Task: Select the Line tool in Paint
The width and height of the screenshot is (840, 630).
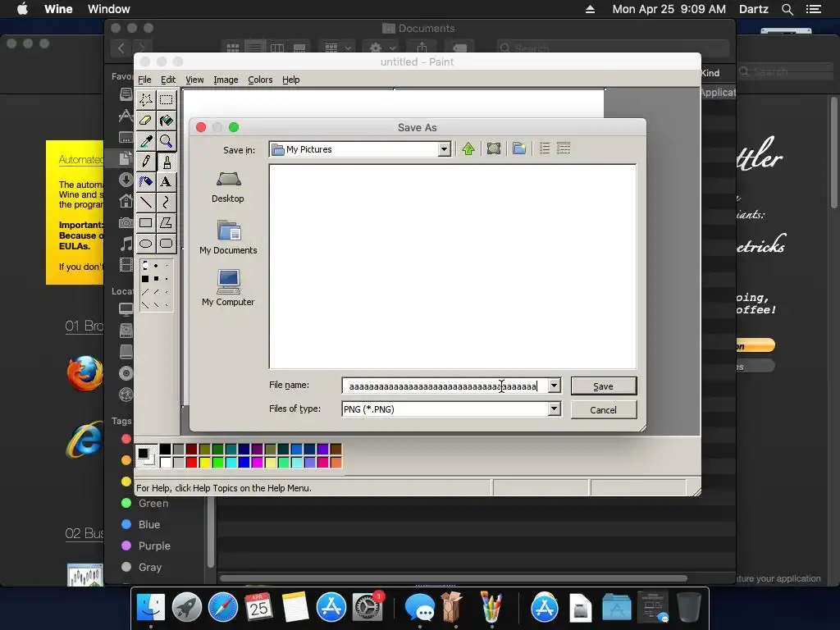Action: [x=146, y=202]
